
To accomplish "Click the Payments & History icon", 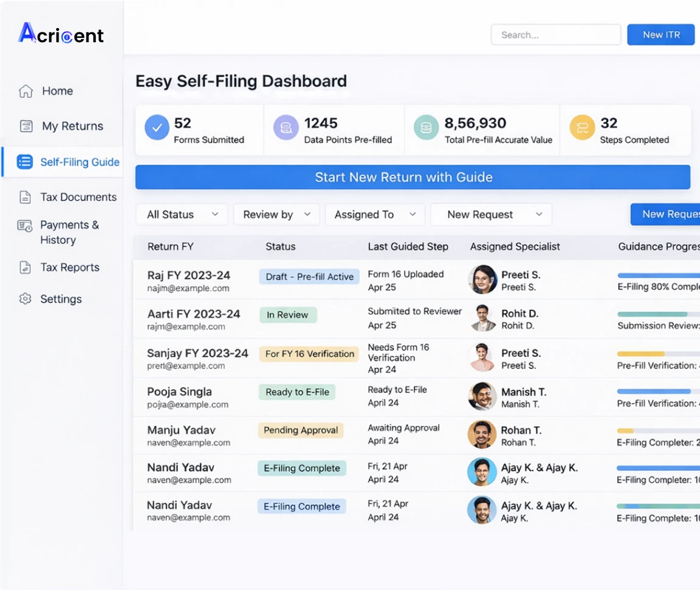I will 25,226.
